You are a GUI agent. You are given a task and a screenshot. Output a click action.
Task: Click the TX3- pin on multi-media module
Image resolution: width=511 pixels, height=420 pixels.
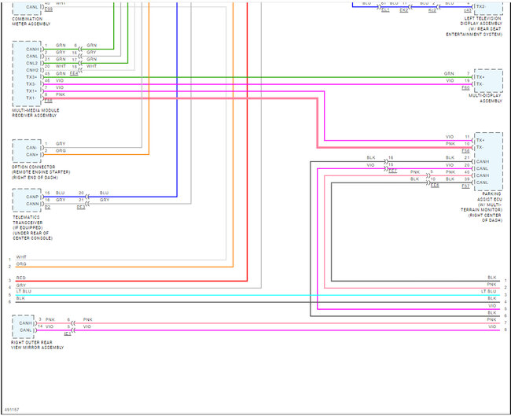31,84
